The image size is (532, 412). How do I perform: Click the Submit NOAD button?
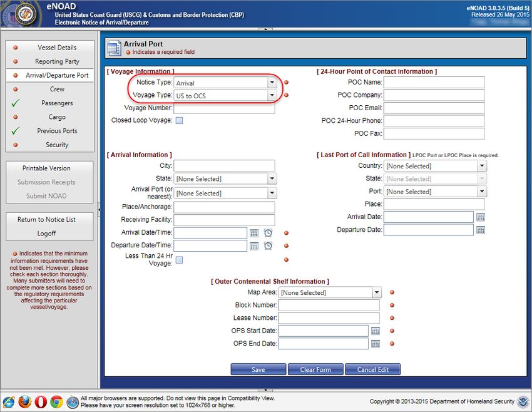coord(49,196)
